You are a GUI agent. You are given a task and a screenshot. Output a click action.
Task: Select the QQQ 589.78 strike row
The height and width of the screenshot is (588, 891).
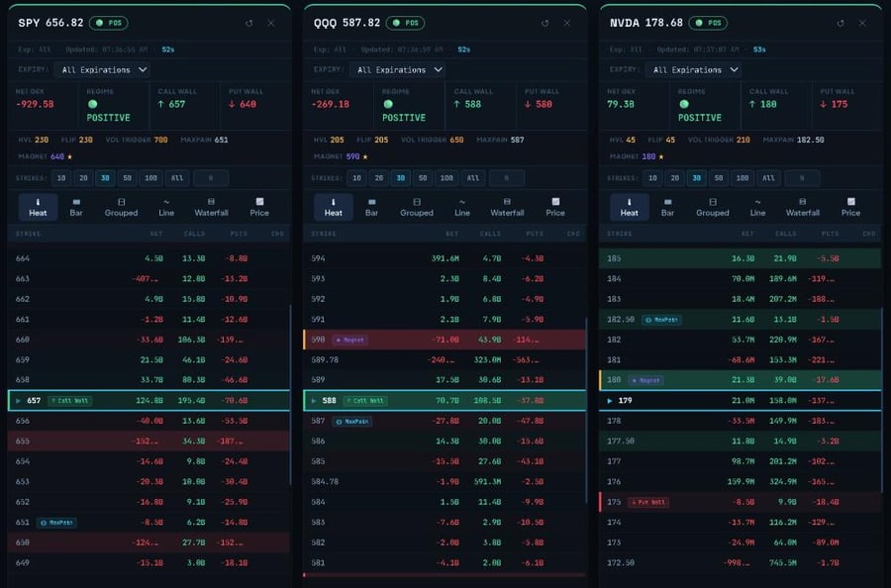coord(445,360)
